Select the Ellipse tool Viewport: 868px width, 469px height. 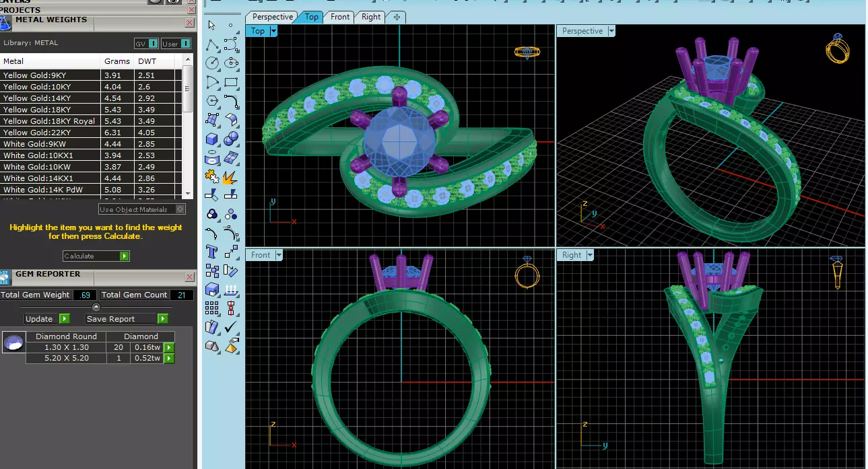tap(231, 64)
